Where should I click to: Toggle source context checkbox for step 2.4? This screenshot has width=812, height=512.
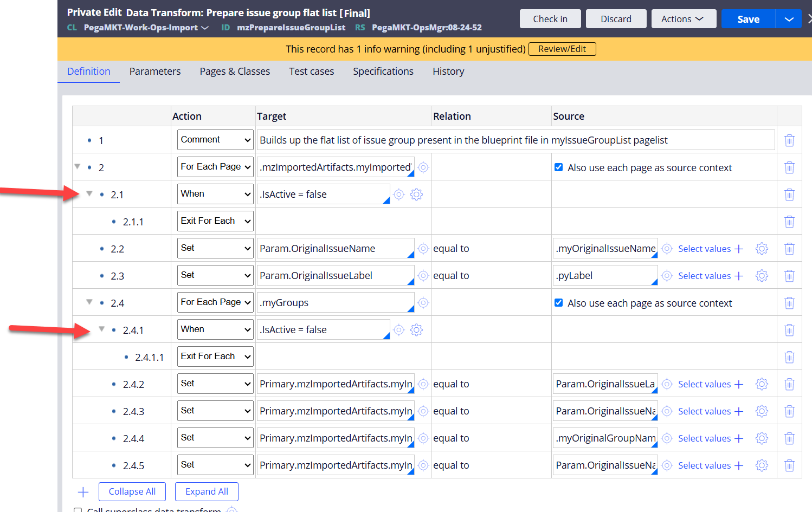(x=558, y=303)
